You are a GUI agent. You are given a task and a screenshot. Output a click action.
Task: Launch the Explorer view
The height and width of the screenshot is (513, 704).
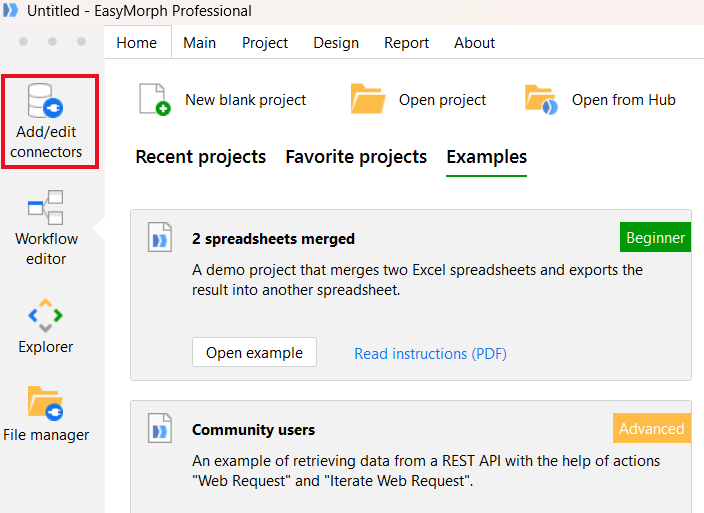(45, 326)
